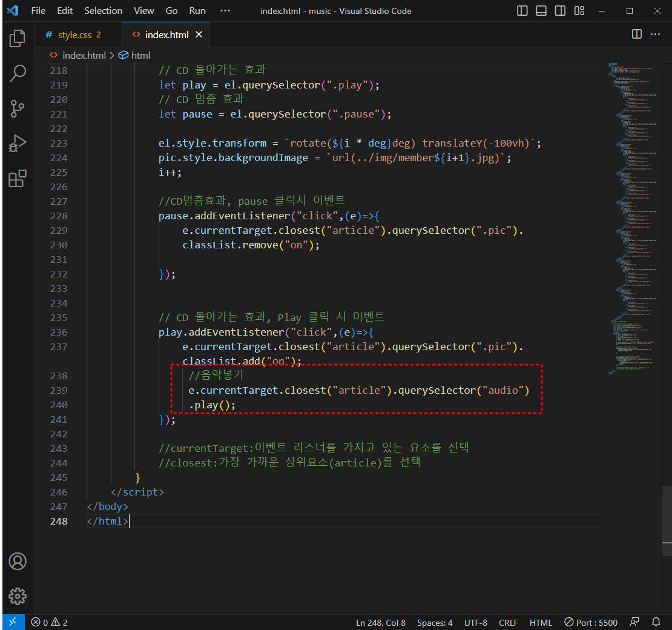
Task: Click //closest comment on line 244
Action: (290, 463)
